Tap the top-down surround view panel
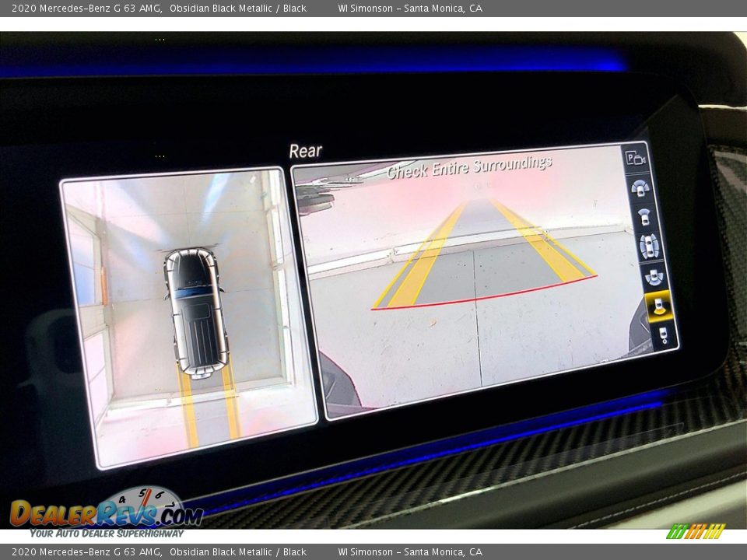The height and width of the screenshot is (560, 747). 188,317
